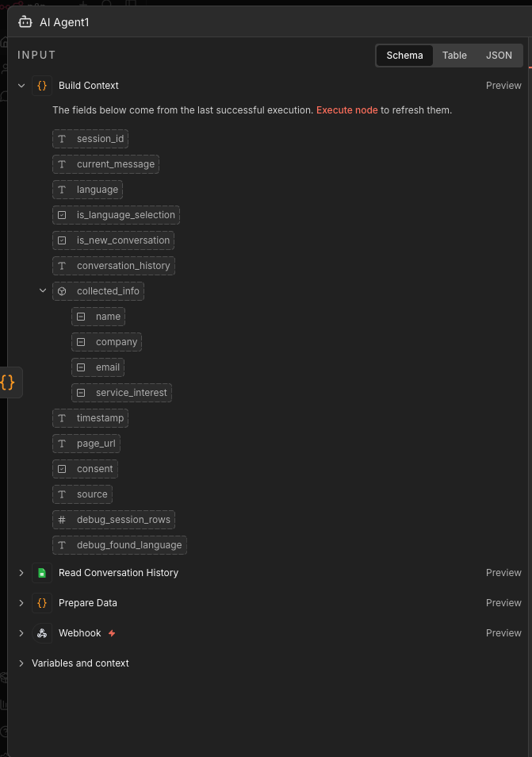
Task: Click the Google Sheets icon beside Read Conversation History
Action: 42,572
